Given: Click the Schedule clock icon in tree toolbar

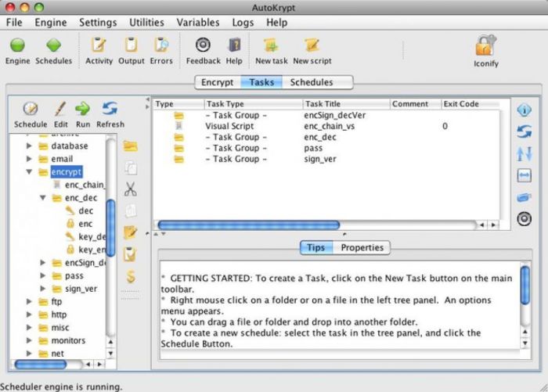Looking at the screenshot, I should pos(31,109).
